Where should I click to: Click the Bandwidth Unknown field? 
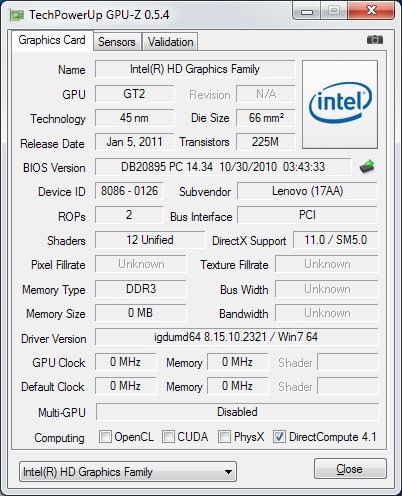tap(327, 313)
